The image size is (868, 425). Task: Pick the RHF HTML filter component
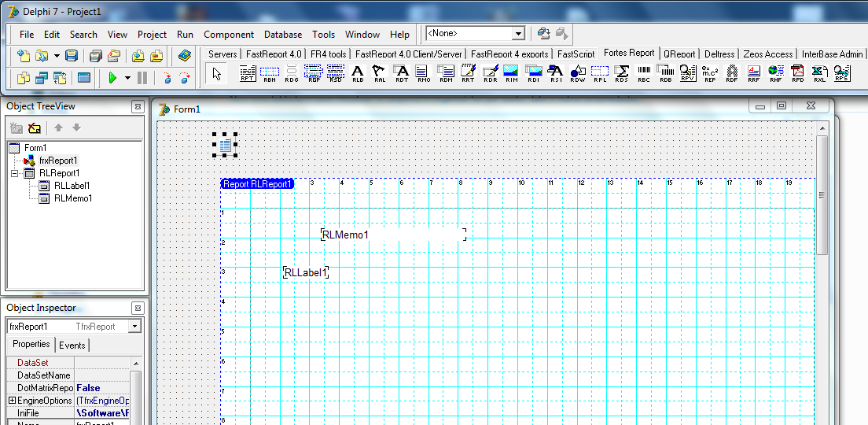point(775,72)
